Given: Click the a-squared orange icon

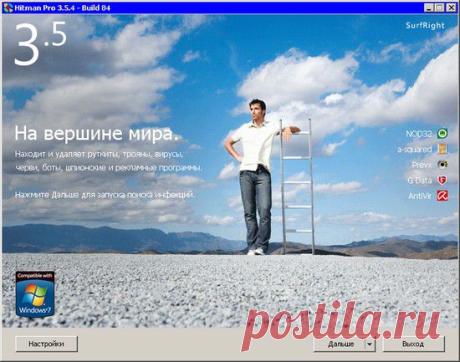Looking at the screenshot, I should coord(442,149).
